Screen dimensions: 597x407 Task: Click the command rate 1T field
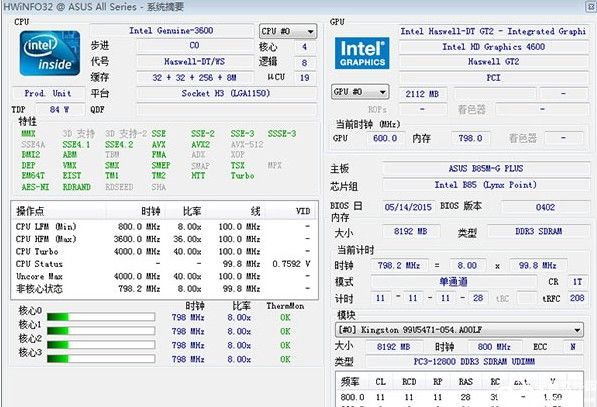577,282
